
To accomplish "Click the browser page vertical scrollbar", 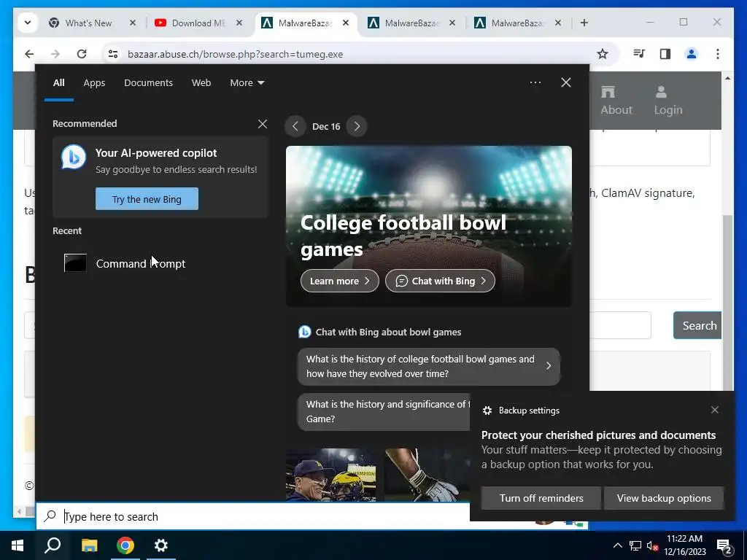I will [727, 303].
